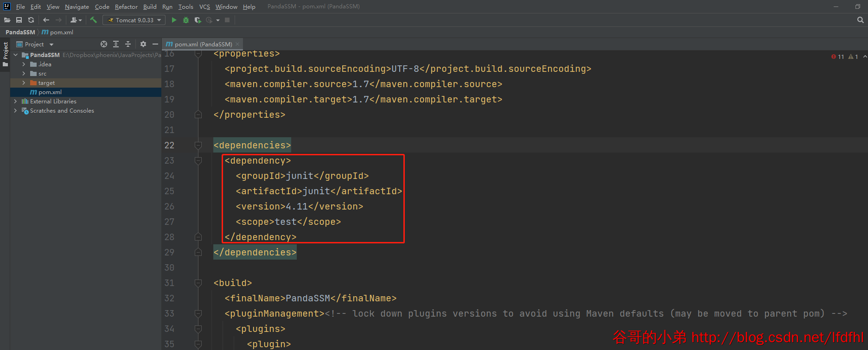Click the Open file toolbar icon
Image resolution: width=868 pixels, height=350 pixels.
pos(7,20)
